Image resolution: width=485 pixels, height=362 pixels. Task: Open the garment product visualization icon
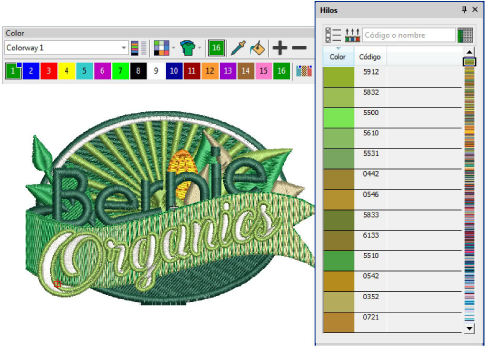pyautogui.click(x=188, y=48)
